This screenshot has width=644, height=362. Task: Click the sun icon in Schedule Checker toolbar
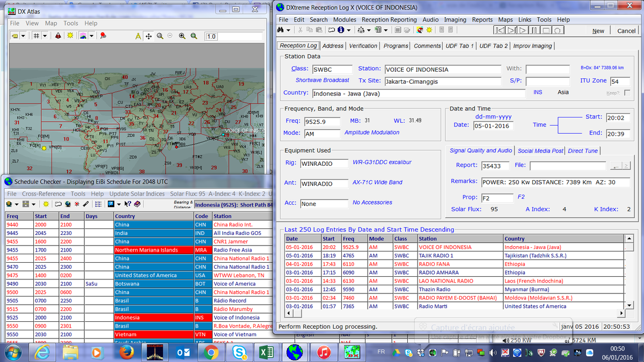click(45, 204)
